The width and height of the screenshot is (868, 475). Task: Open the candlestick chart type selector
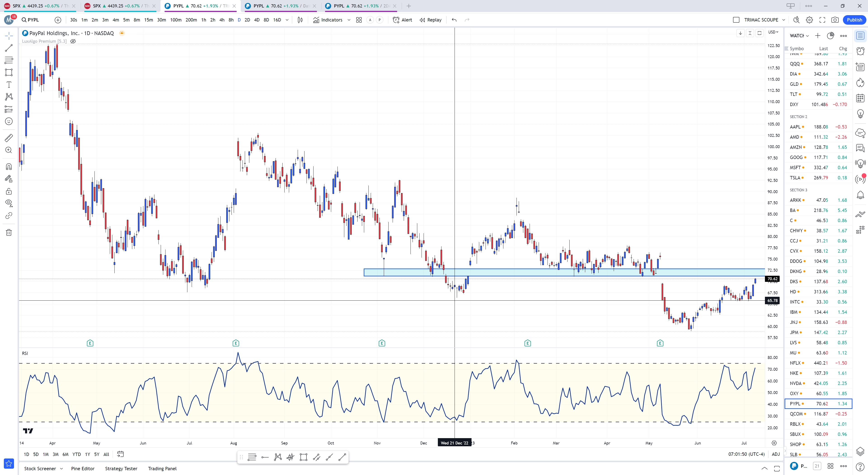click(300, 20)
